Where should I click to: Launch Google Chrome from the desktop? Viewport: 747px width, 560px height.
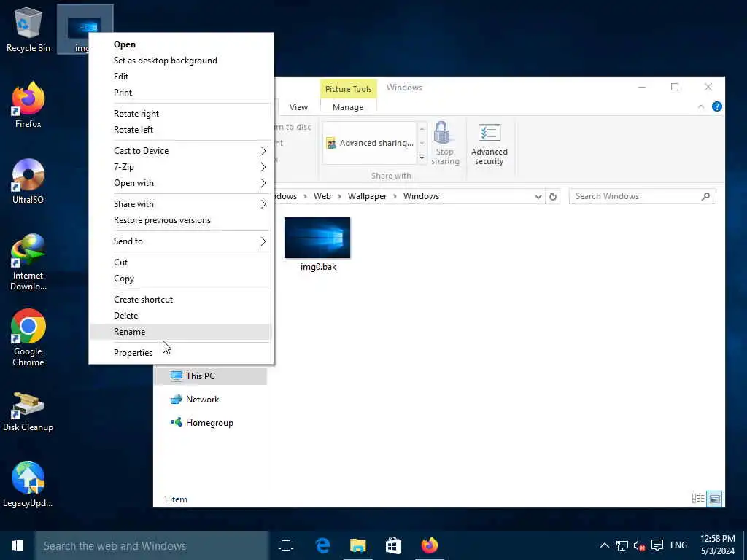[x=28, y=338]
